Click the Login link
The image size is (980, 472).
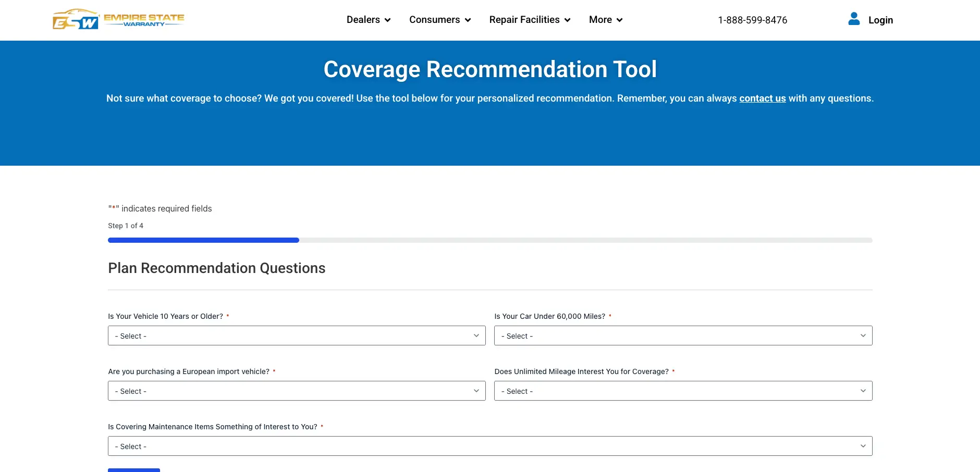[880, 20]
